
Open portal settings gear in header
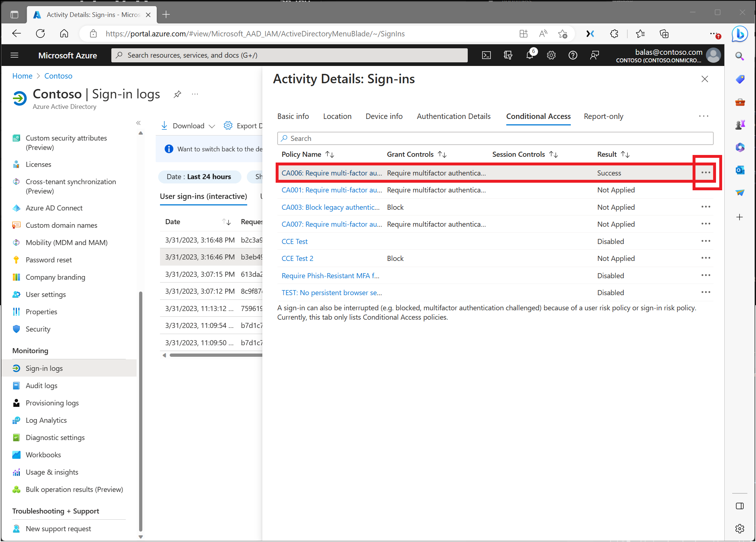[x=551, y=55]
